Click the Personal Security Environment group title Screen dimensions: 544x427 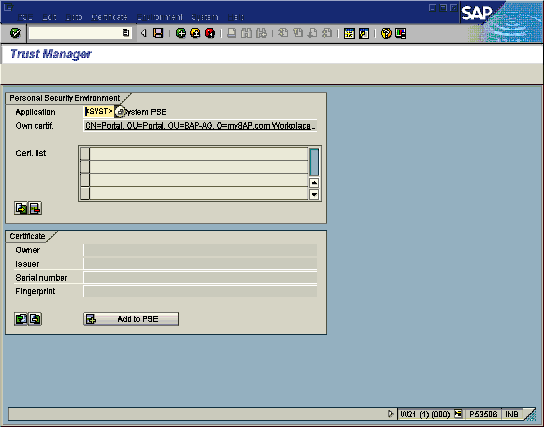[x=65, y=98]
